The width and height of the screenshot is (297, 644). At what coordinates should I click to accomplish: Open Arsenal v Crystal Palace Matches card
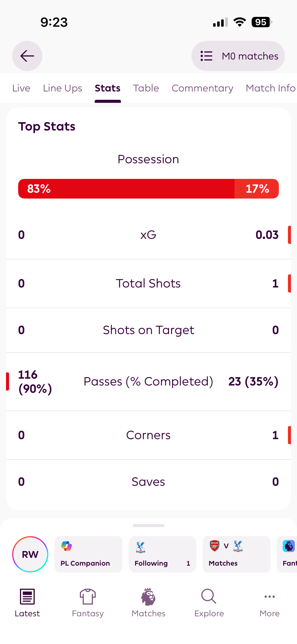point(236,554)
